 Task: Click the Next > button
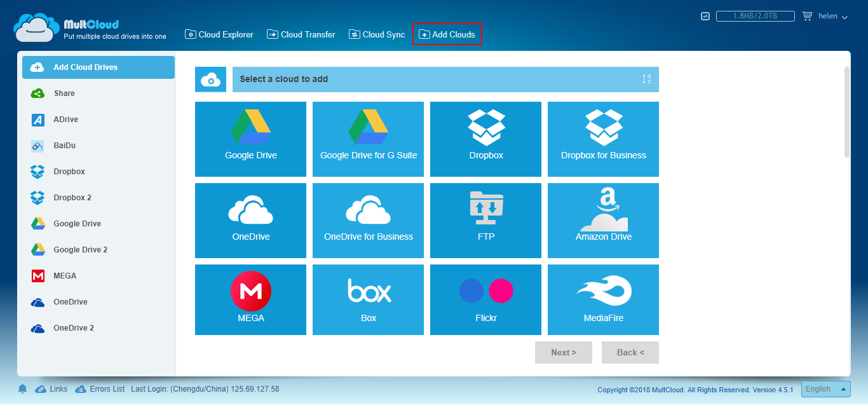point(564,352)
